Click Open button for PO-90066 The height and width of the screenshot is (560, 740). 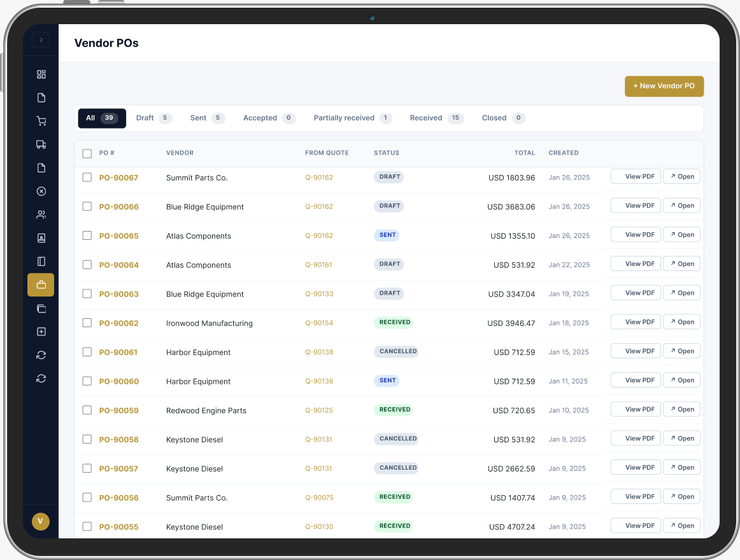(681, 206)
